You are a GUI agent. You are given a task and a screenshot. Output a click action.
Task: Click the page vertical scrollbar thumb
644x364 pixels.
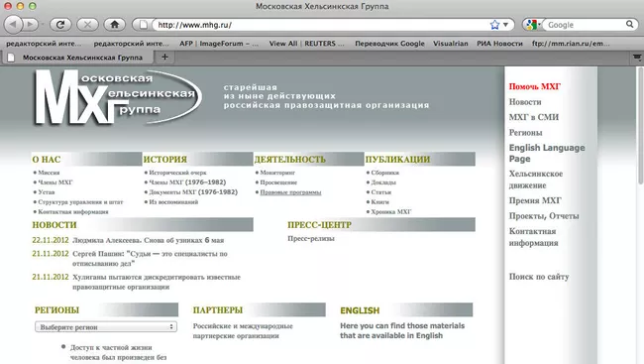coord(640,125)
